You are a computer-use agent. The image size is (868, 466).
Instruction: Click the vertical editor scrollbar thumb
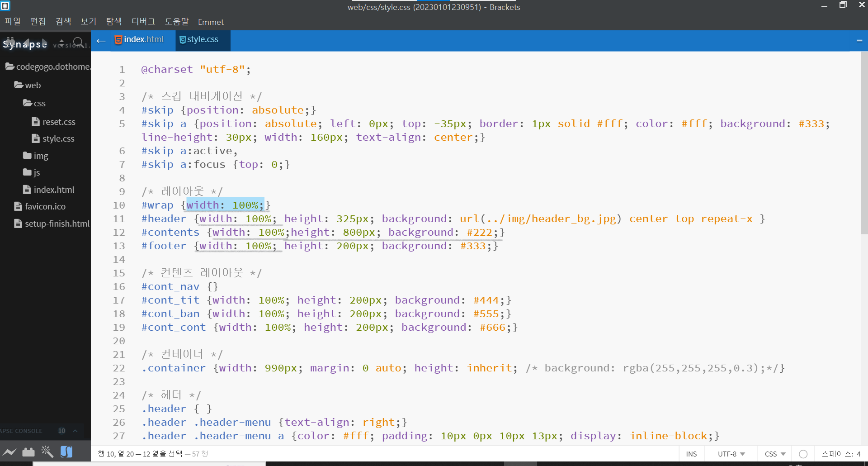[x=864, y=143]
